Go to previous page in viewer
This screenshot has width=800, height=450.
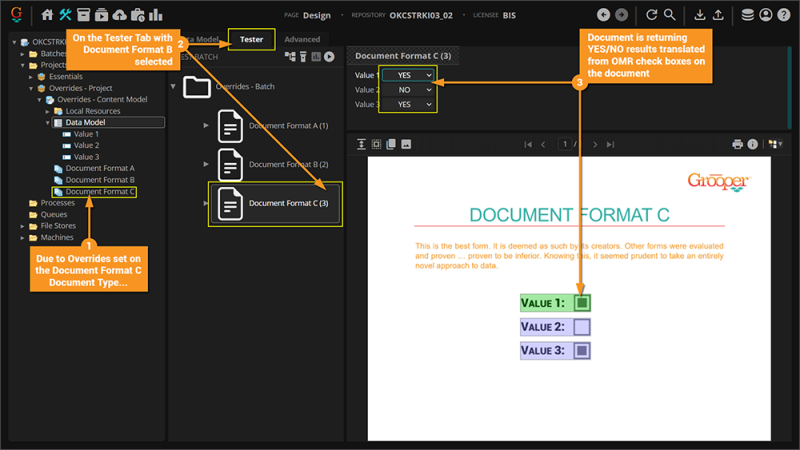(543, 144)
